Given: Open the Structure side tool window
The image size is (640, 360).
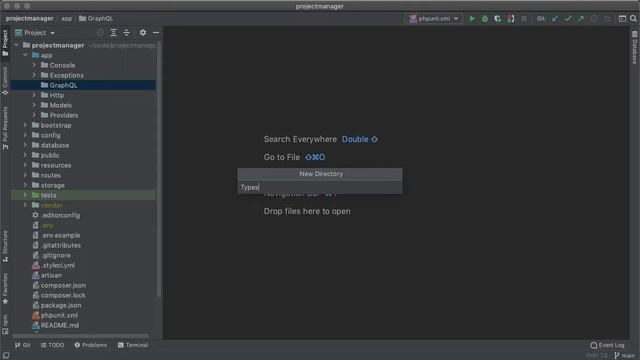Looking at the screenshot, I should pos(5,246).
